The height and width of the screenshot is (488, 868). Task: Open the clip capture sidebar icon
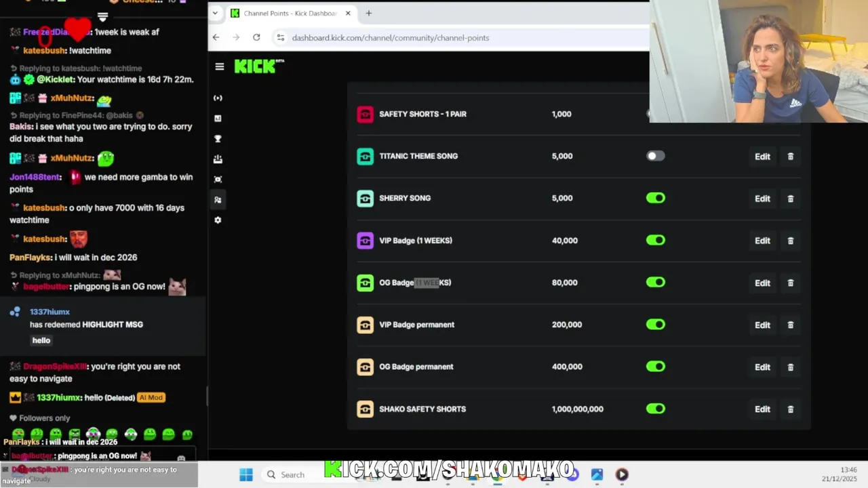tap(218, 179)
